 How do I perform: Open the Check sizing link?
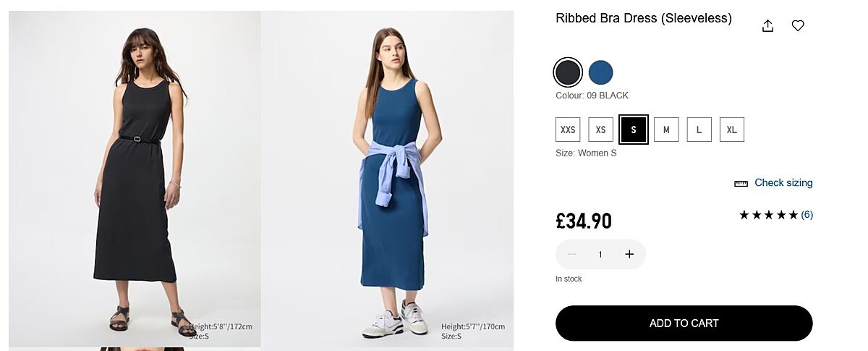click(783, 183)
